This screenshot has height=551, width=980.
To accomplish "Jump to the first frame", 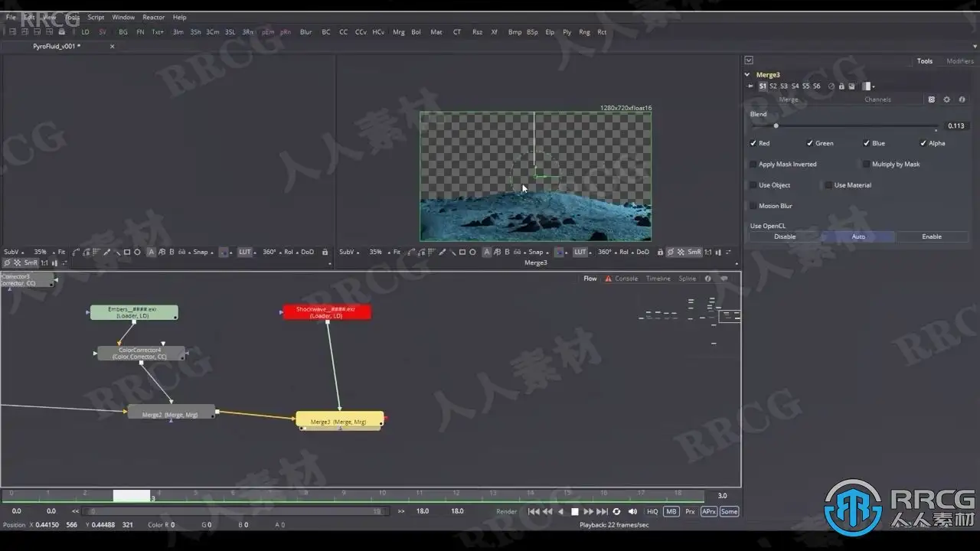I will coord(534,512).
